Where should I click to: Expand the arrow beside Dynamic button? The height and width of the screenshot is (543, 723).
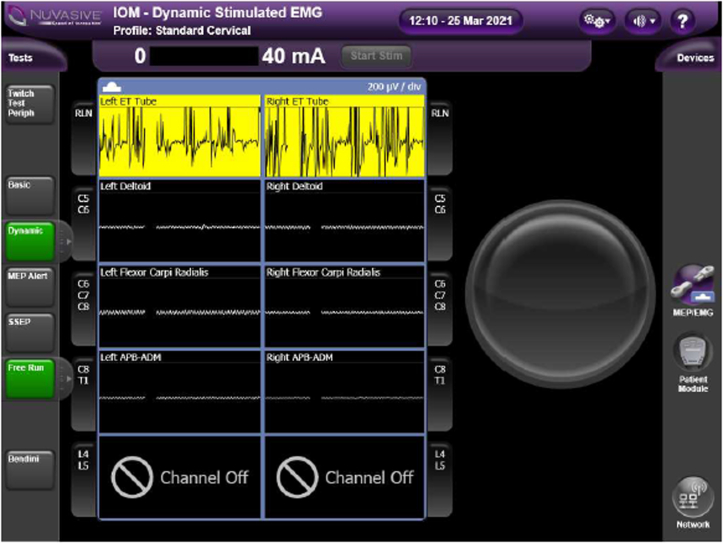pyautogui.click(x=63, y=241)
